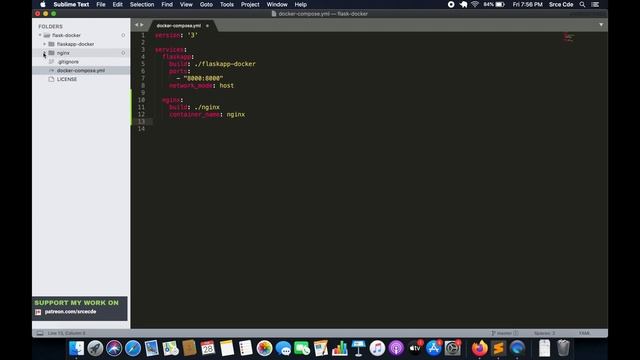
Task: Open Launchpad from the dock
Action: pyautogui.click(x=95, y=348)
